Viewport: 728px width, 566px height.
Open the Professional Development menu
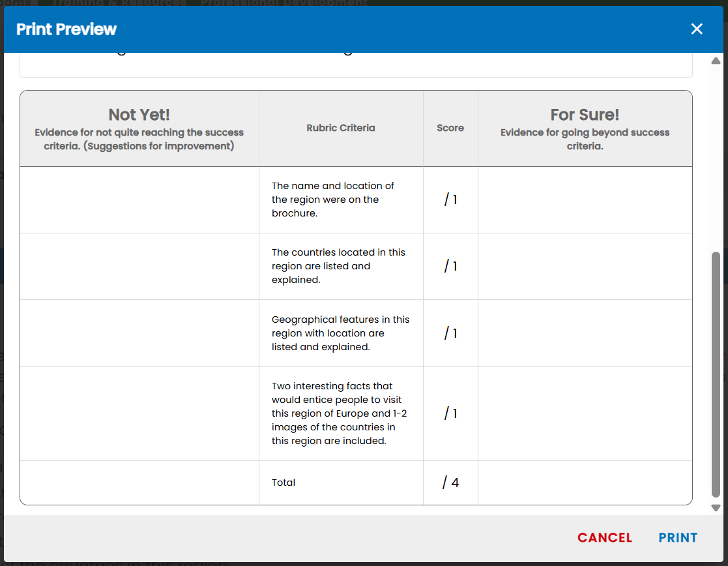pyautogui.click(x=284, y=2)
